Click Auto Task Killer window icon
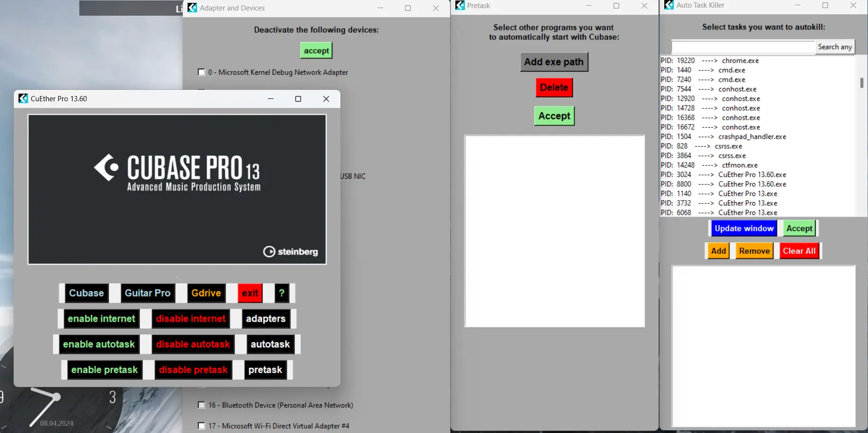 [669, 5]
